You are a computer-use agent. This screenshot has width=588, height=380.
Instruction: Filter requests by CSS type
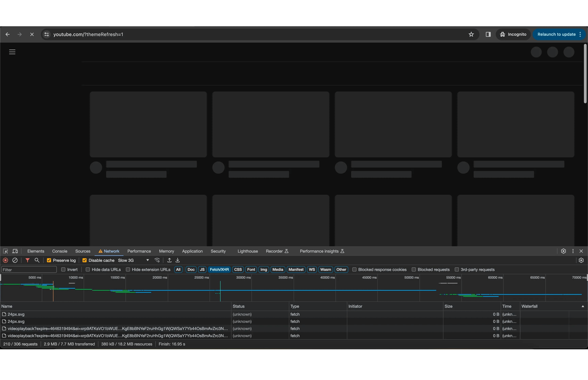[x=238, y=269]
